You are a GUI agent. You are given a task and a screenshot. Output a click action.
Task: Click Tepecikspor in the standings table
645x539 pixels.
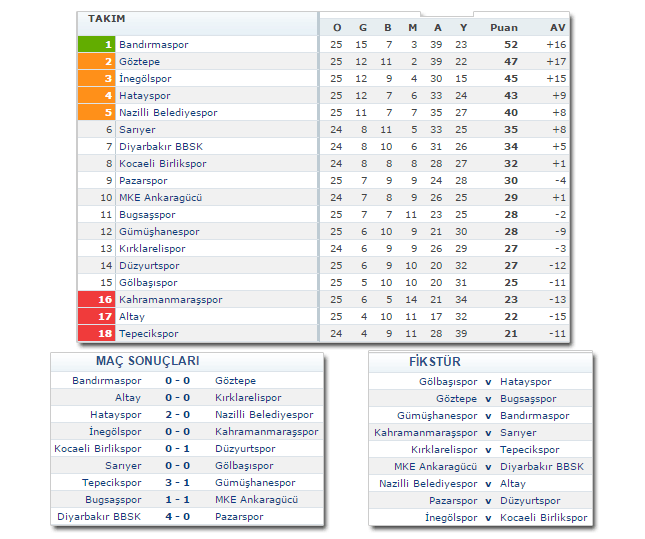(x=148, y=334)
